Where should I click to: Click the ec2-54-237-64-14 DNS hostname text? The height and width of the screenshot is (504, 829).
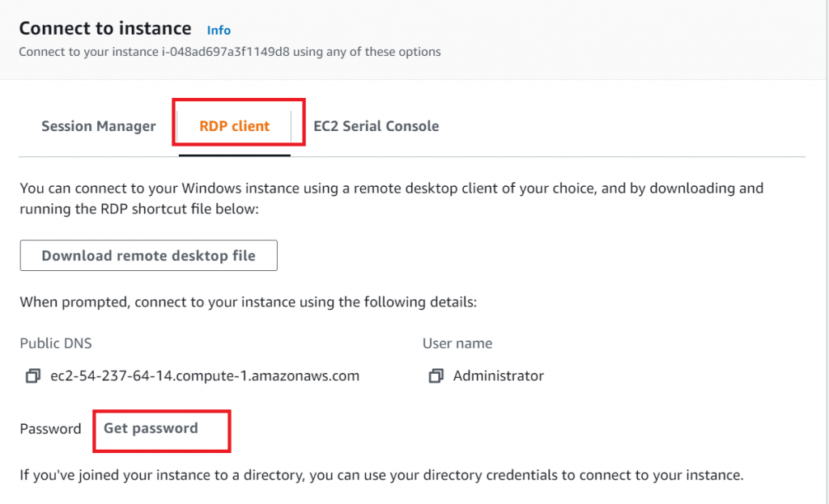click(205, 376)
